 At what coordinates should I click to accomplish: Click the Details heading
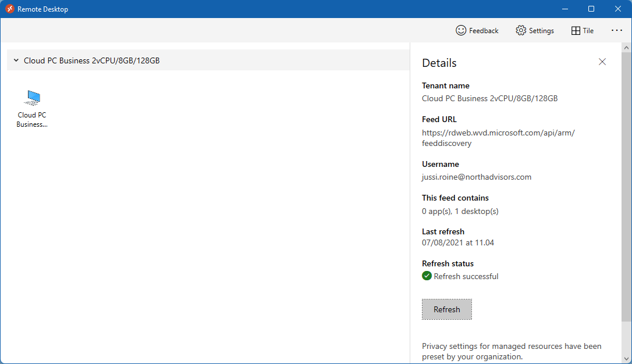439,63
